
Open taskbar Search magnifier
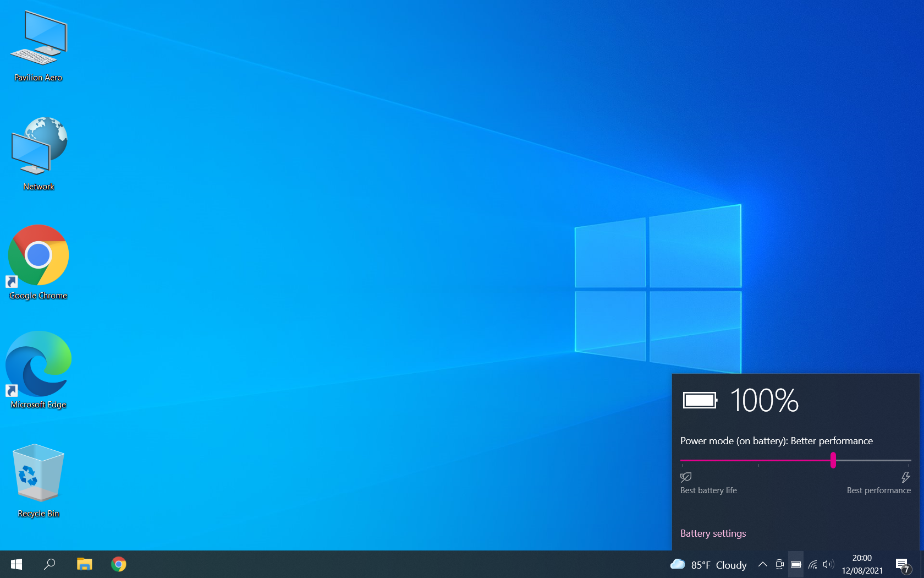pos(50,564)
